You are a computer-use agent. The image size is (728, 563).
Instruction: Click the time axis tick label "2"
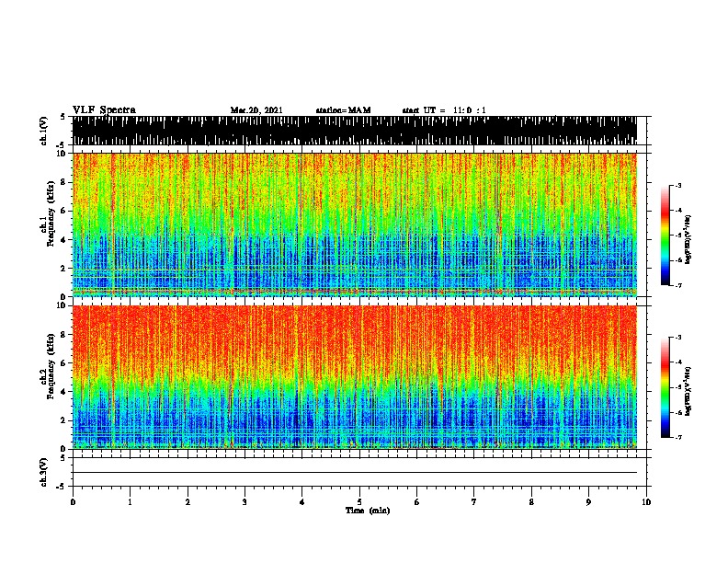tap(188, 502)
